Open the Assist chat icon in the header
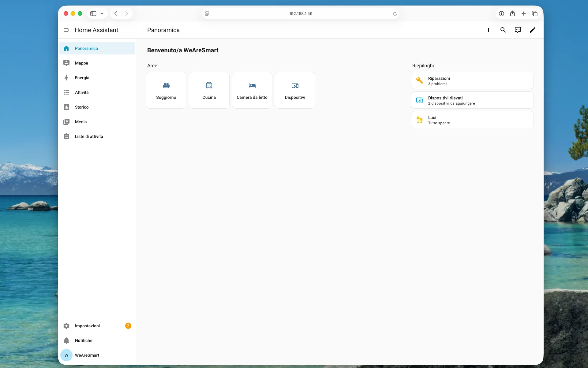This screenshot has height=368, width=588. coord(518,30)
